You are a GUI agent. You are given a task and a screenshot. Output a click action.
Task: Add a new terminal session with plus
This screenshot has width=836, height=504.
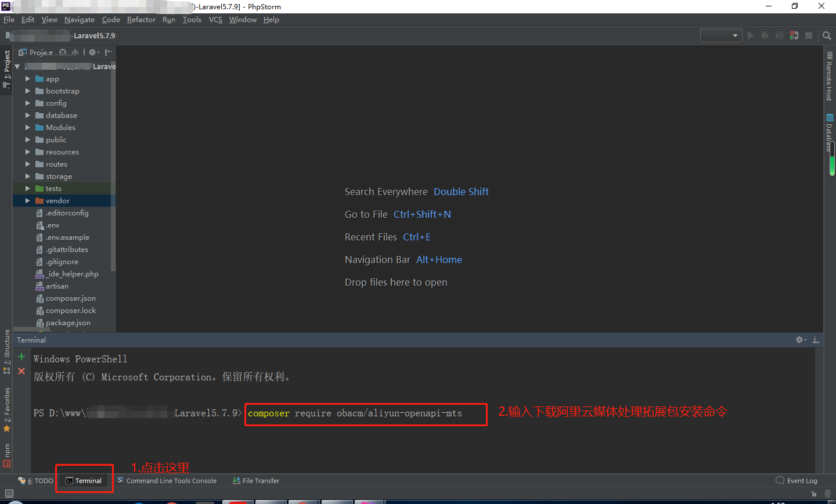click(x=21, y=357)
